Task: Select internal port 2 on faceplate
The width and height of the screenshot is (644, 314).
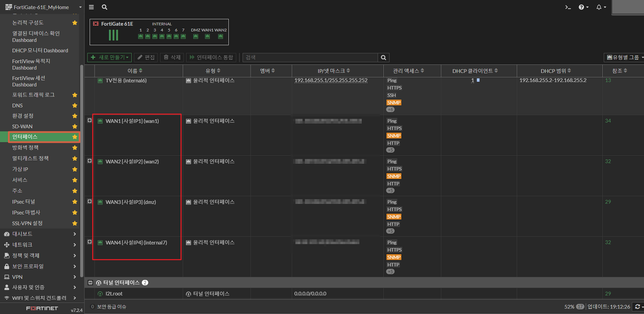Action: pos(148,37)
